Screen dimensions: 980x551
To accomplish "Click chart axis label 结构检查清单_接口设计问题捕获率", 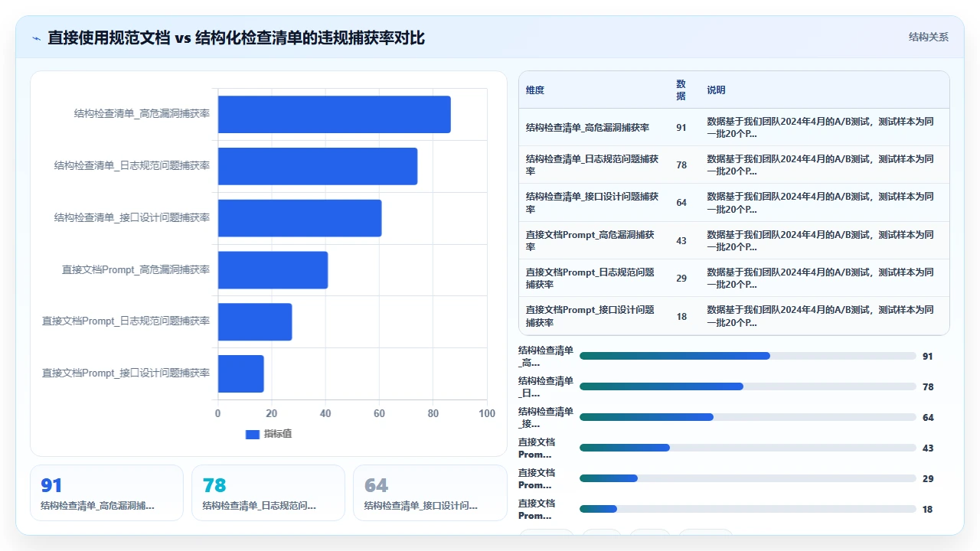I will click(132, 217).
